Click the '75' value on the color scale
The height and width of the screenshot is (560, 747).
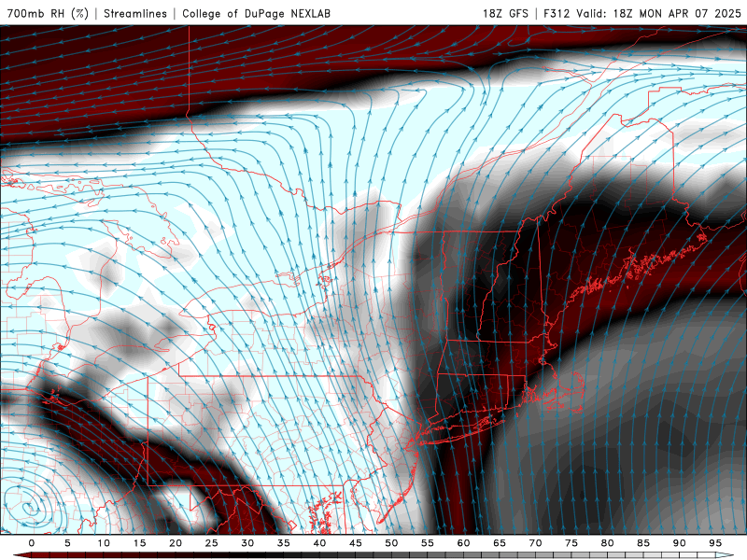pos(571,543)
